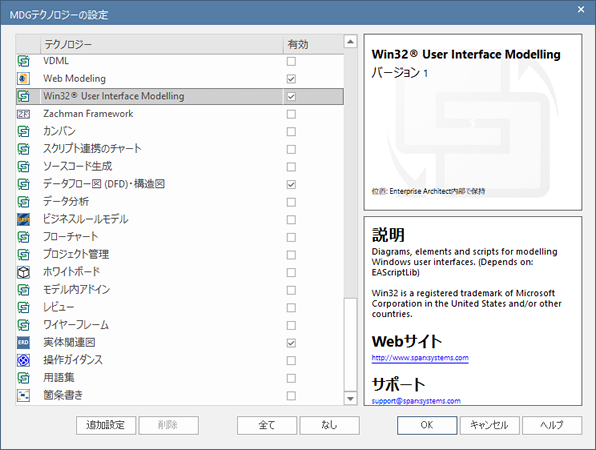The image size is (596, 450).
Task: Click the 全て button
Action: (x=267, y=425)
